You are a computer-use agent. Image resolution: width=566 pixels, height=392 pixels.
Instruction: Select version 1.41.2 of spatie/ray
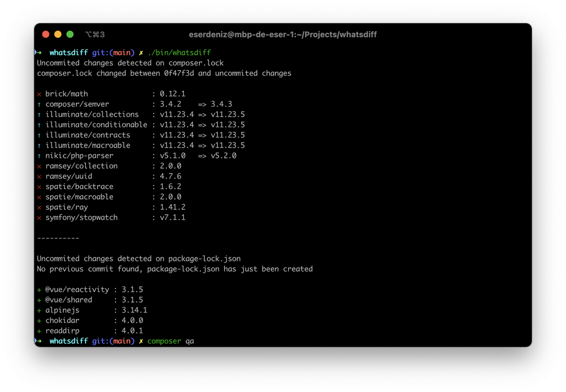(173, 208)
